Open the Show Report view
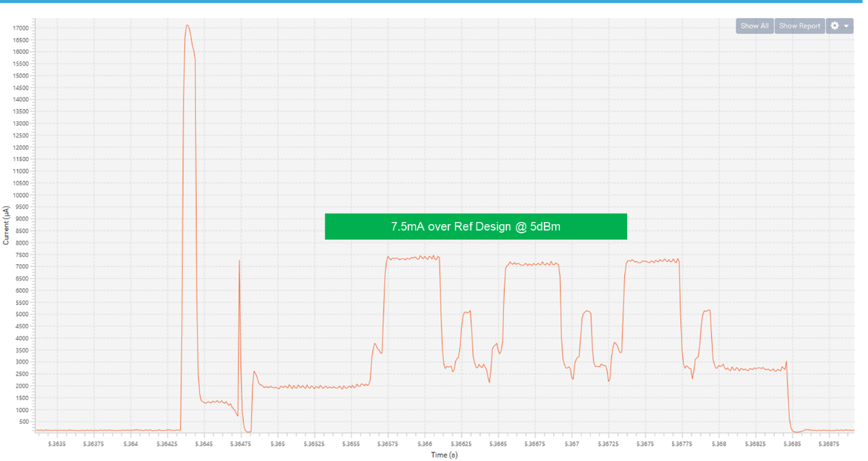This screenshot has height=461, width=868. coord(799,26)
